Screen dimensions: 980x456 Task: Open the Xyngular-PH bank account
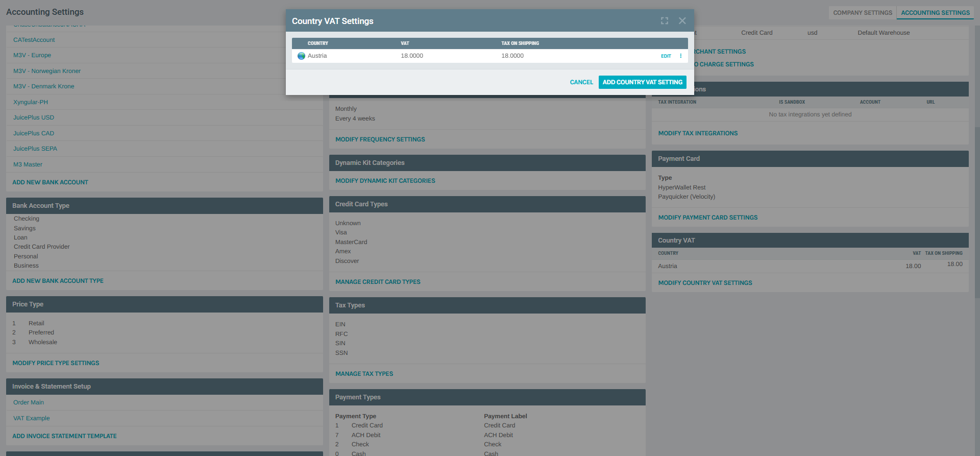[x=31, y=102]
